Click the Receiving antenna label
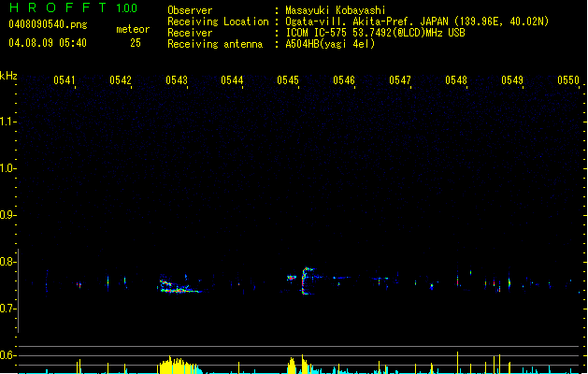Screen dimensions: 588x374 215,44
